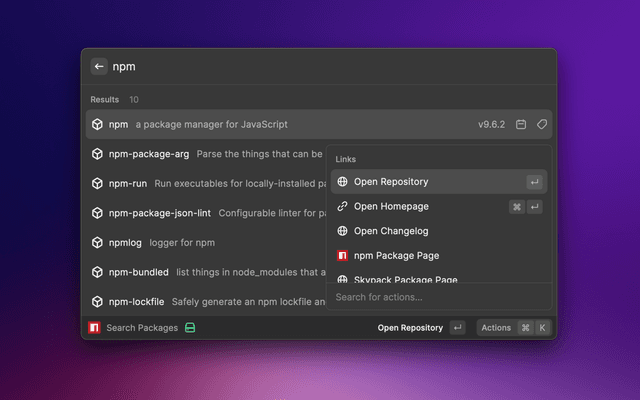640x400 pixels.
Task: Select the npm-bundled result
Action: (206, 272)
